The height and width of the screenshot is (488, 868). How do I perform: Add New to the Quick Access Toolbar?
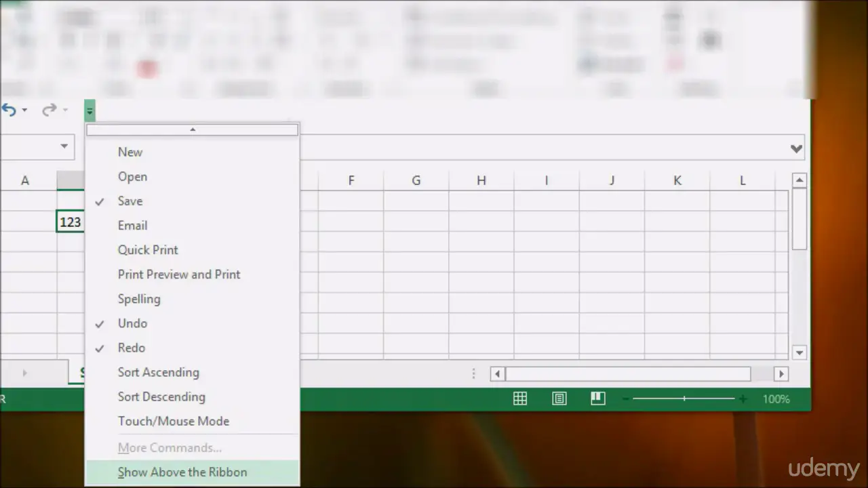tap(192, 152)
